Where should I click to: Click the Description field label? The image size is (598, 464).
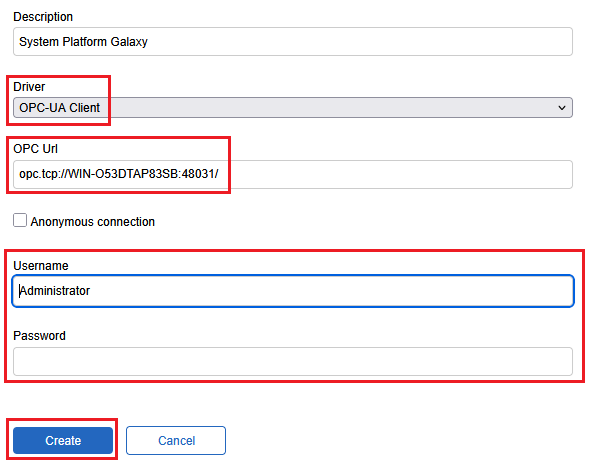43,17
